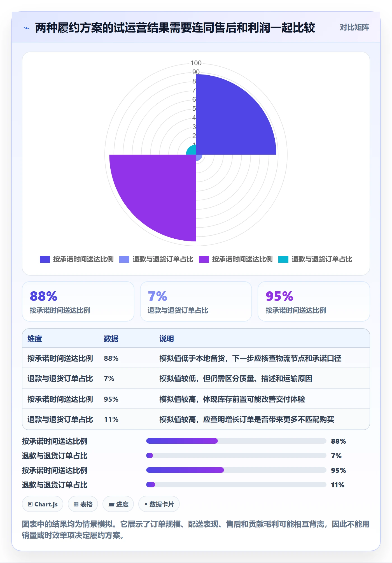392x563 pixels.
Task: Click the 表格 tag
Action: point(83,504)
